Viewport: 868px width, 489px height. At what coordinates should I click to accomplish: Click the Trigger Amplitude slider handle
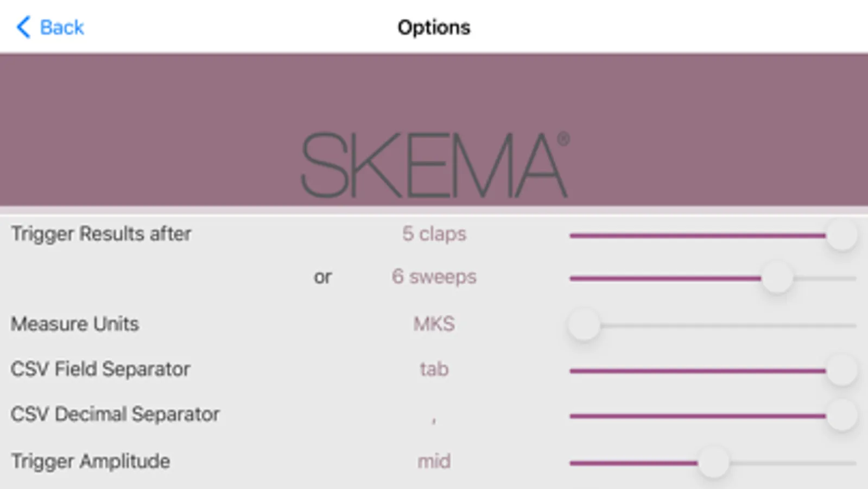713,463
